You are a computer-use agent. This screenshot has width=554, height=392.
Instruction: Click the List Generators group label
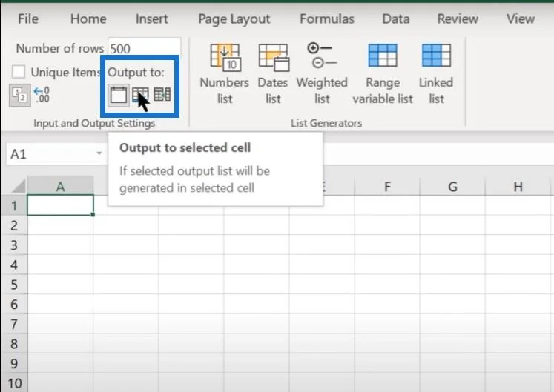pos(326,123)
